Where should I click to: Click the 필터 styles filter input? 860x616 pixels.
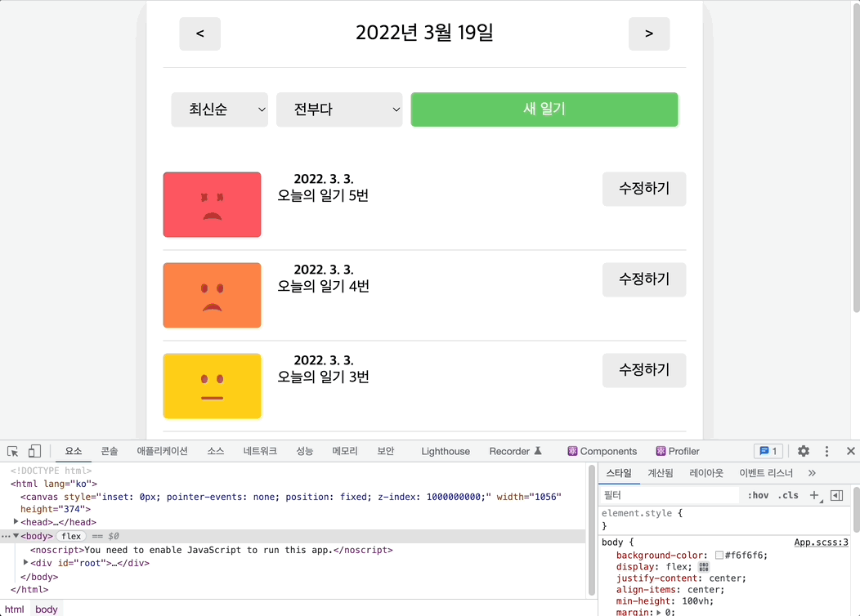[670, 495]
